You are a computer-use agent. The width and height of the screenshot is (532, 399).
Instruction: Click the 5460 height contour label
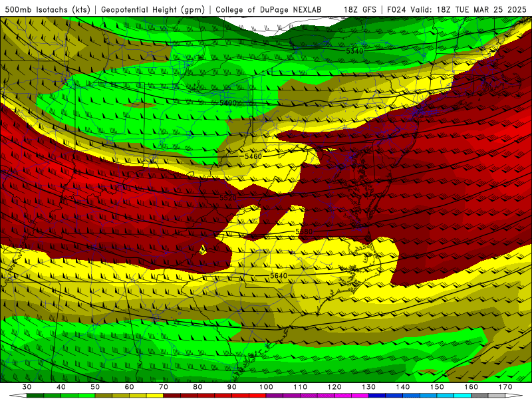click(x=253, y=156)
